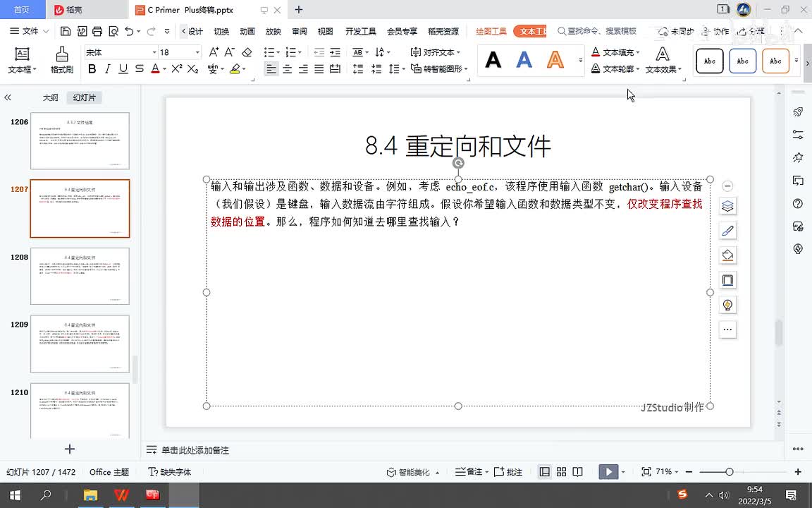Open 文本填充 dropdown
The width and height of the screenshot is (812, 508).
615,52
